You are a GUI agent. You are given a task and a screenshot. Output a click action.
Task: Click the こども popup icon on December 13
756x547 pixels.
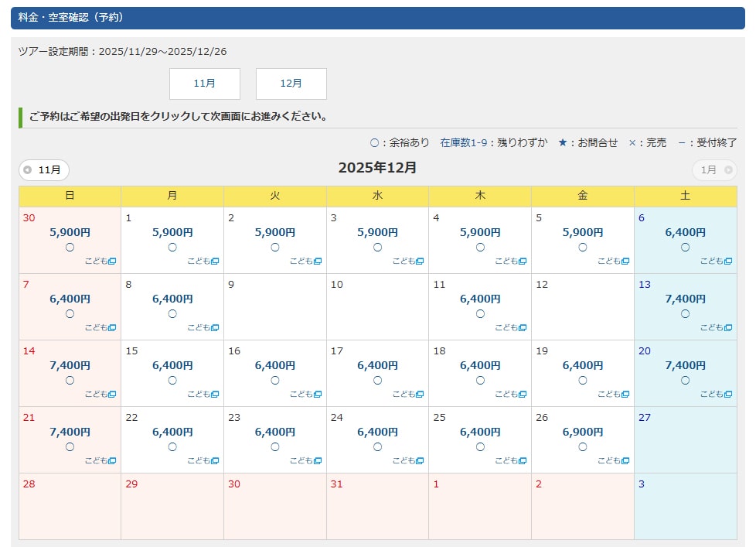[727, 328]
